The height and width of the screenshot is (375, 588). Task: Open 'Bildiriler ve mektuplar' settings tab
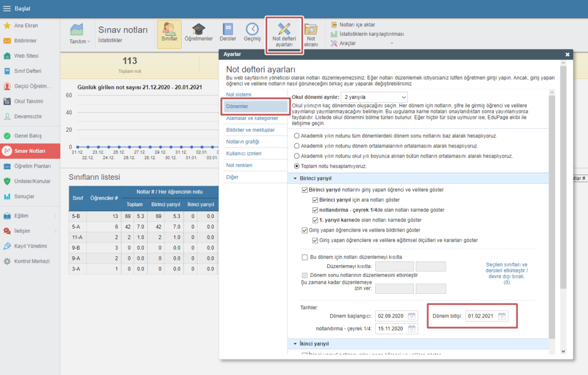click(x=250, y=130)
